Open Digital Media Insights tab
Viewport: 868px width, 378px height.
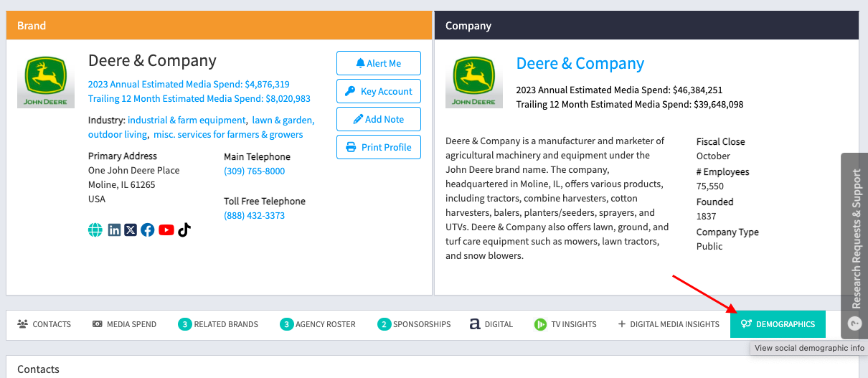pyautogui.click(x=669, y=324)
